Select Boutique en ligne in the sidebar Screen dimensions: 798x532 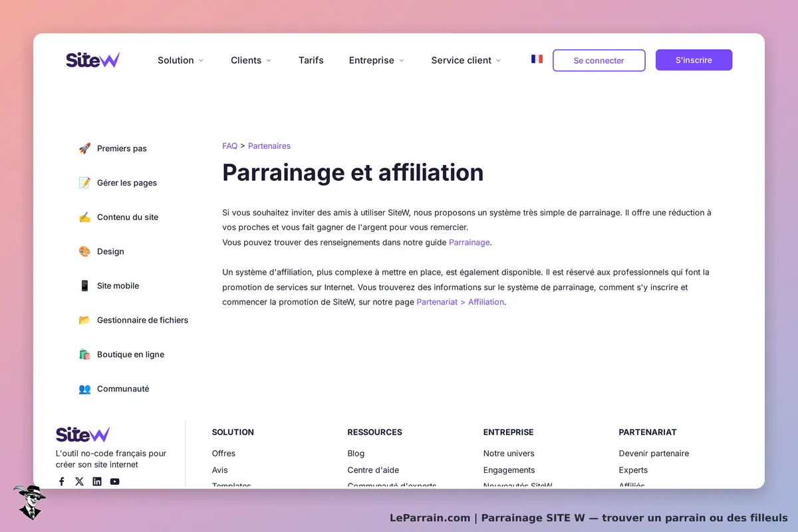pyautogui.click(x=130, y=354)
